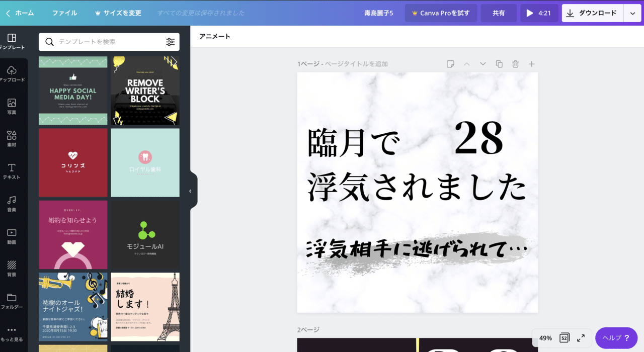Add notes to page 1

pyautogui.click(x=451, y=64)
